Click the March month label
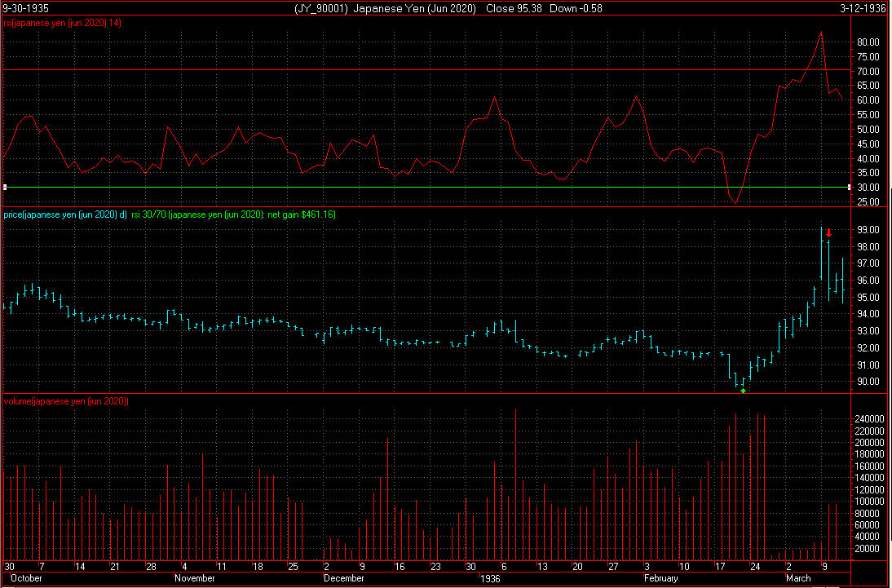Image resolution: width=892 pixels, height=588 pixels. pyautogui.click(x=798, y=578)
